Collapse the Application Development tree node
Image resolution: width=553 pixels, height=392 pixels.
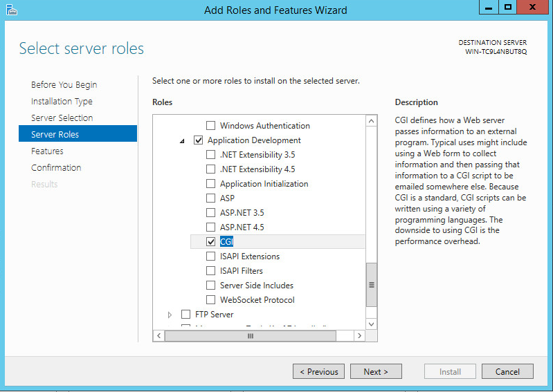(182, 141)
